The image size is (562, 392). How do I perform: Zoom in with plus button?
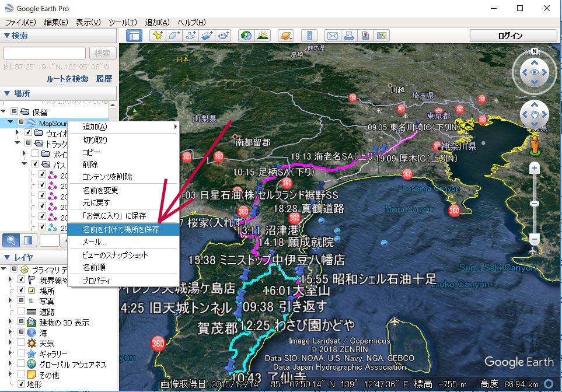[535, 168]
